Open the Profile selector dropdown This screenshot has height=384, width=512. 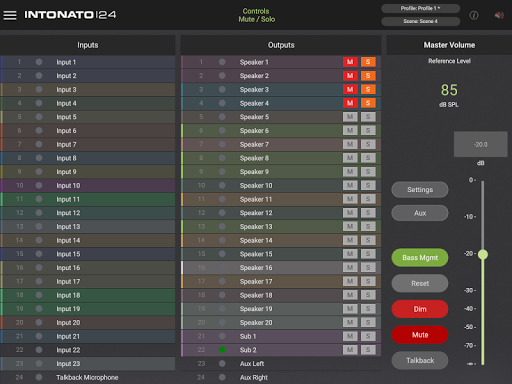[420, 8]
